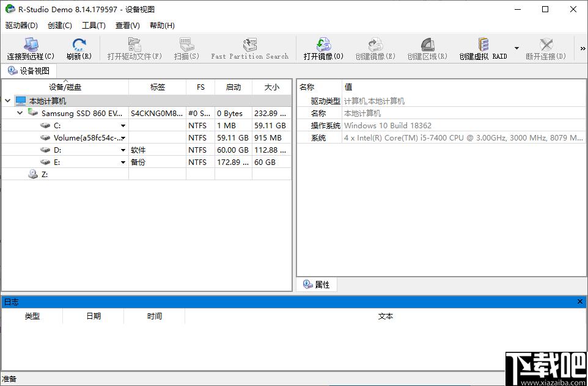Screen dimensions: 588x386
Task: Click the Local Computer (本地计算机) monitor icon
Action: pos(21,101)
